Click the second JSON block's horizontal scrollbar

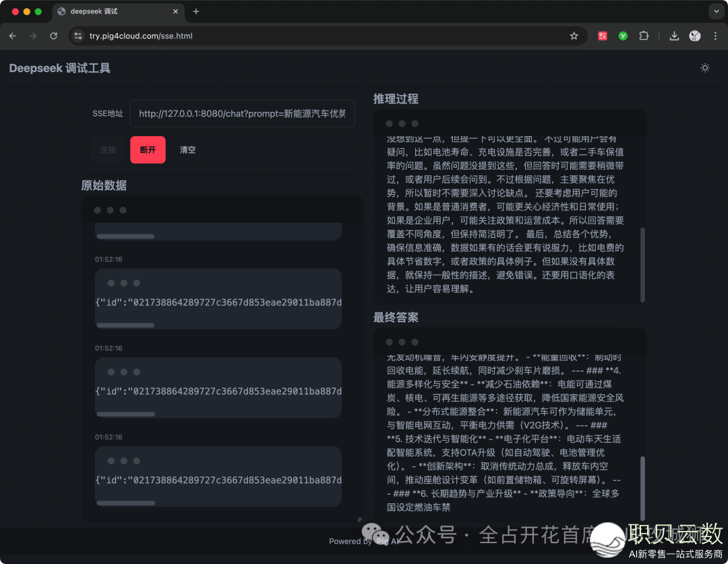tap(125, 414)
